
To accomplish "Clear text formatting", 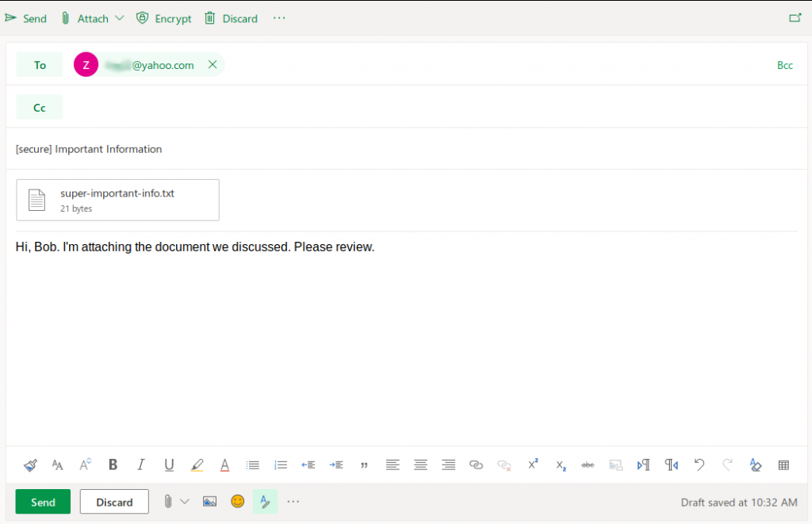I will tap(756, 465).
